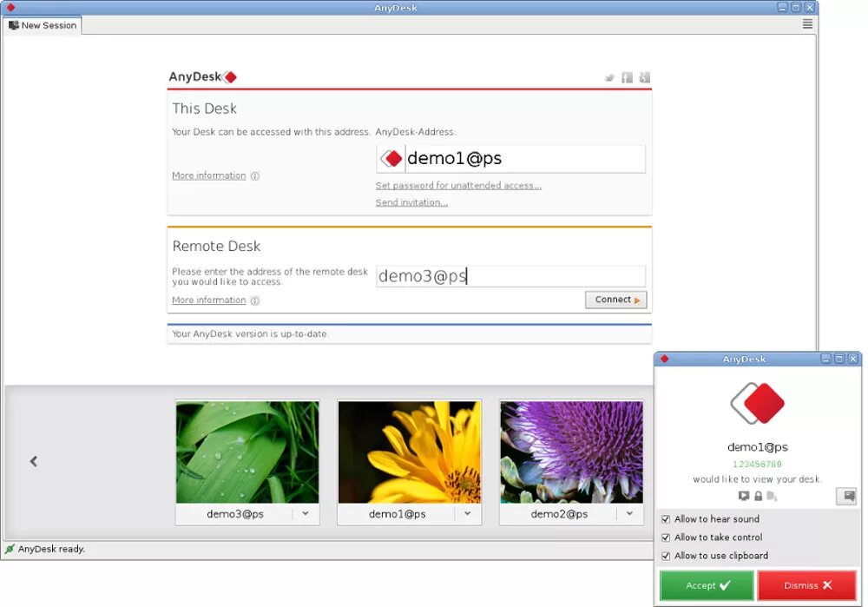Close the AnyDesk request popup window

pos(853,359)
